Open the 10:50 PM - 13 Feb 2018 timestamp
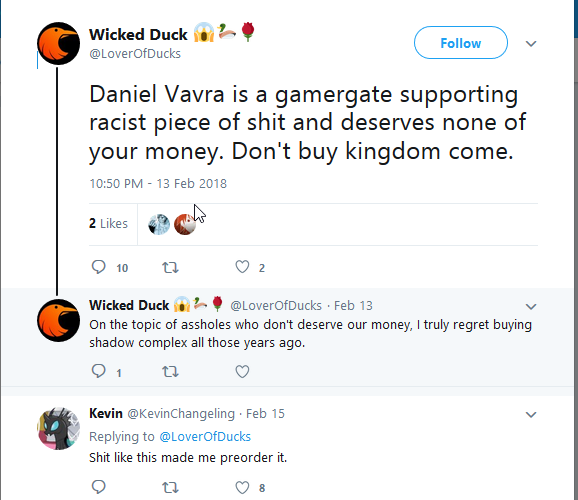This screenshot has height=500, width=578. 158,184
